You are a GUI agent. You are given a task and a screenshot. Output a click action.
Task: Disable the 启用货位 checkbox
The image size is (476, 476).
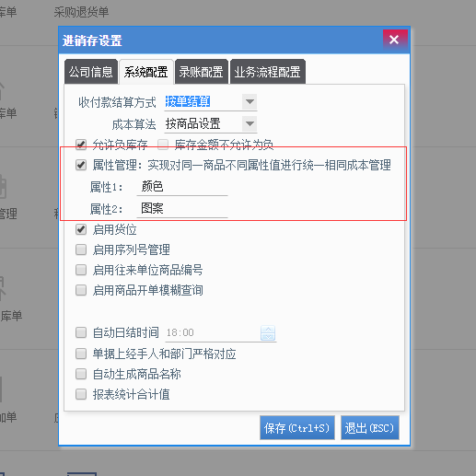(81, 229)
